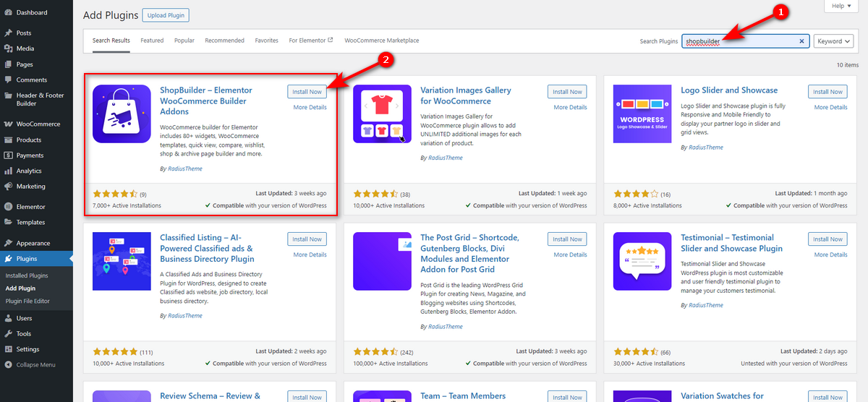Click the Appearance brush icon
Screen dimensions: 868x402
click(8, 243)
